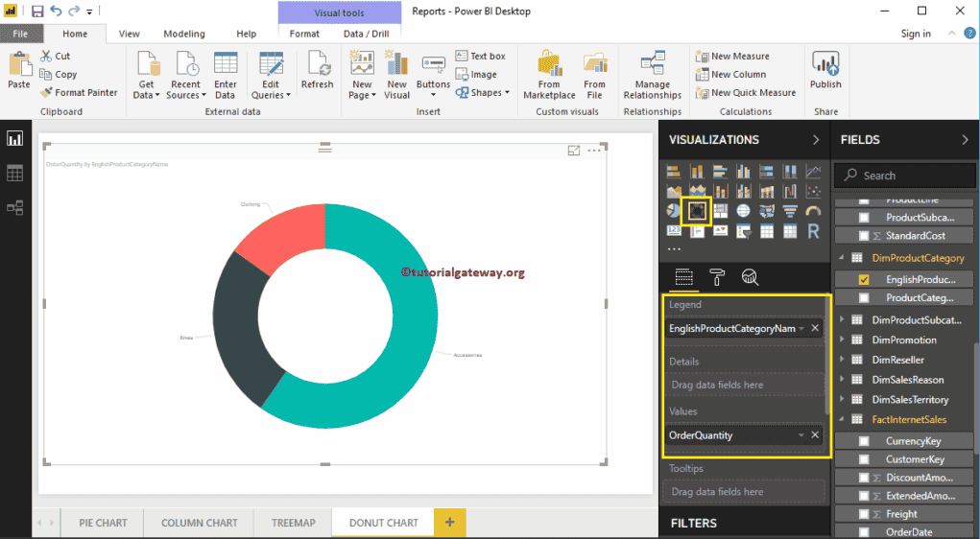
Task: Click the Undo arrow in title bar
Action: tap(57, 11)
